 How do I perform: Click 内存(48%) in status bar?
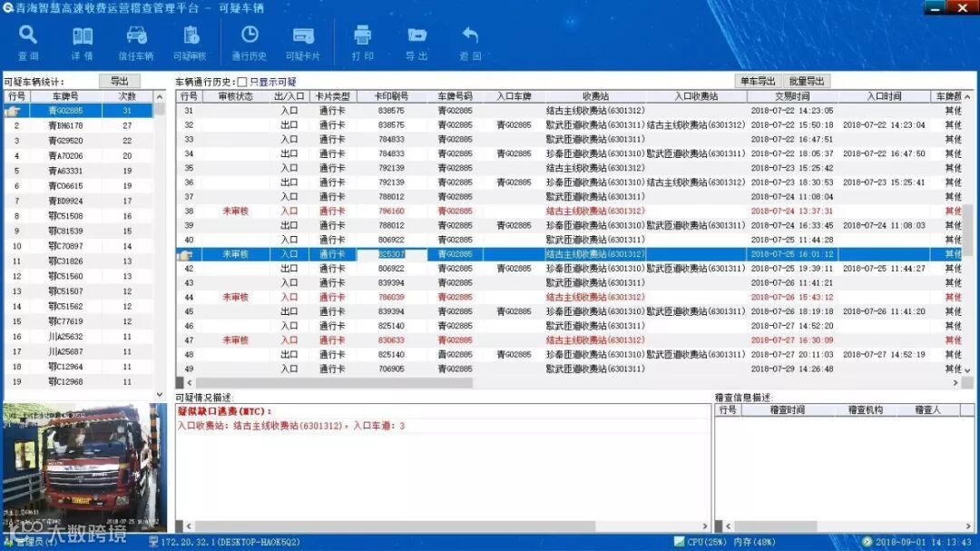[754, 542]
